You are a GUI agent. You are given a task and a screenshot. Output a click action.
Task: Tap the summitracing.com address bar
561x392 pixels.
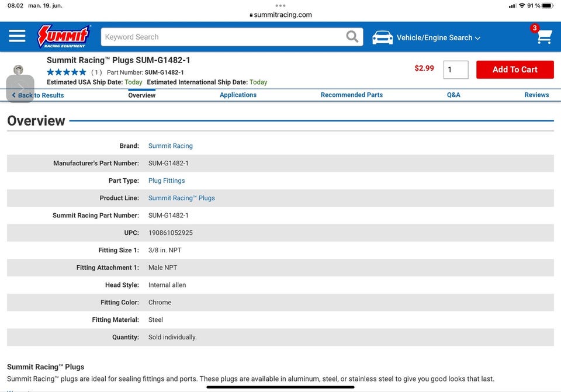point(280,15)
